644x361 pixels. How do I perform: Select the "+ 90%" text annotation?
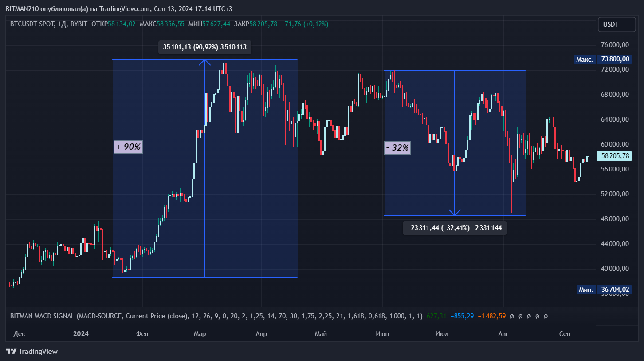(128, 147)
